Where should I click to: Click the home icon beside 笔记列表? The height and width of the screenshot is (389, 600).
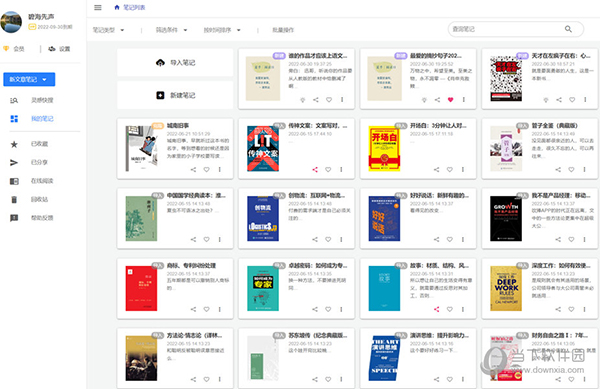tap(117, 7)
